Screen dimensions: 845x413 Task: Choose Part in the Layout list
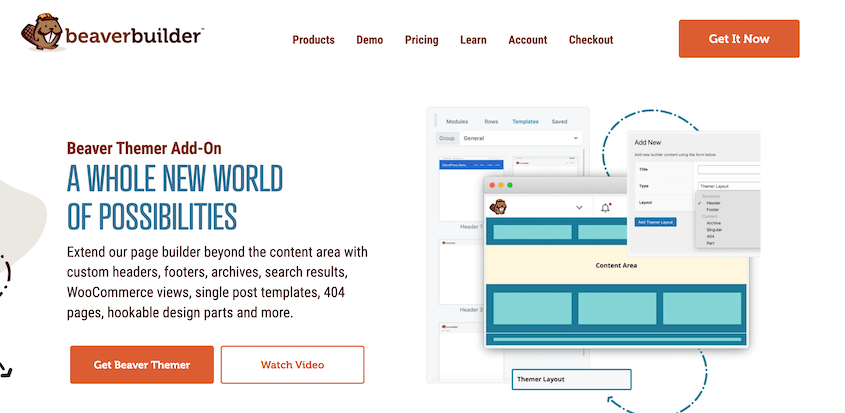pos(710,243)
